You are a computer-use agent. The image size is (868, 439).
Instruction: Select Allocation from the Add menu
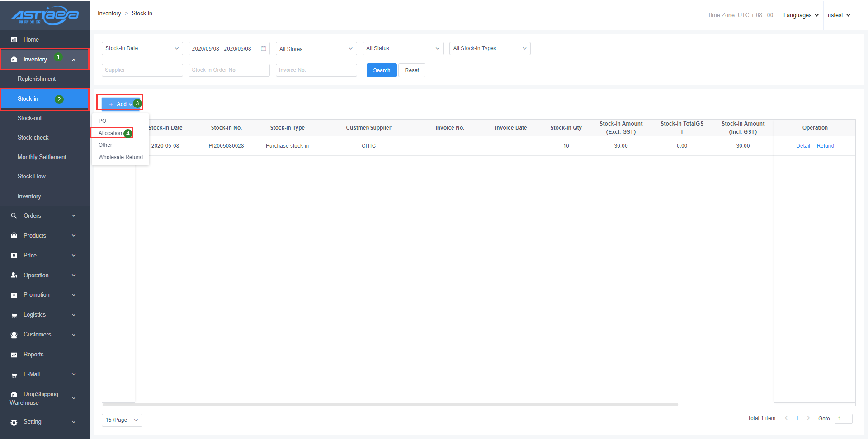110,133
